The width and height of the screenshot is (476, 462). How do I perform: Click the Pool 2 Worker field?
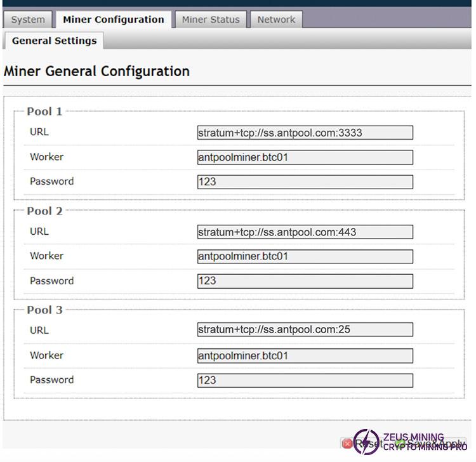click(x=305, y=256)
